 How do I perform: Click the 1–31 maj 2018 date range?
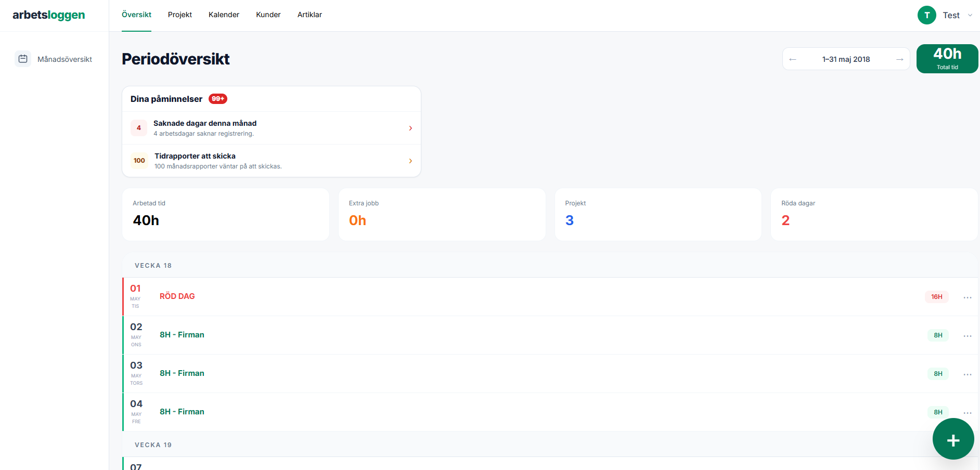[846, 59]
